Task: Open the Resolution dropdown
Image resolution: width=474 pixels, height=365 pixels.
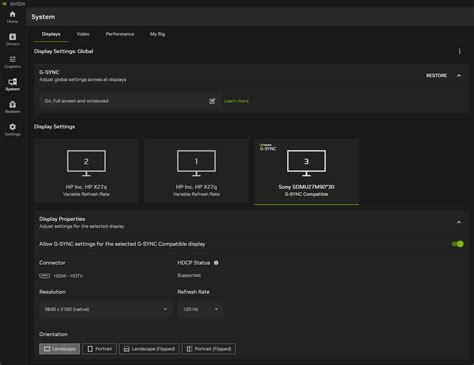Action: pyautogui.click(x=105, y=309)
